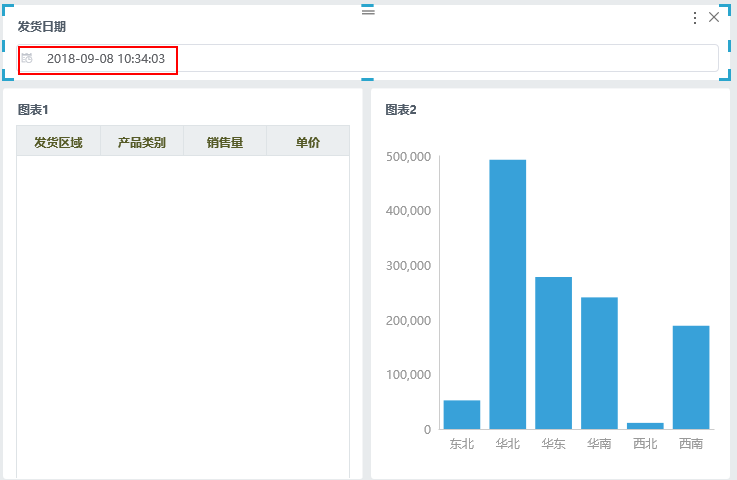Select the 图表2 title
The height and width of the screenshot is (480, 737).
[401, 110]
